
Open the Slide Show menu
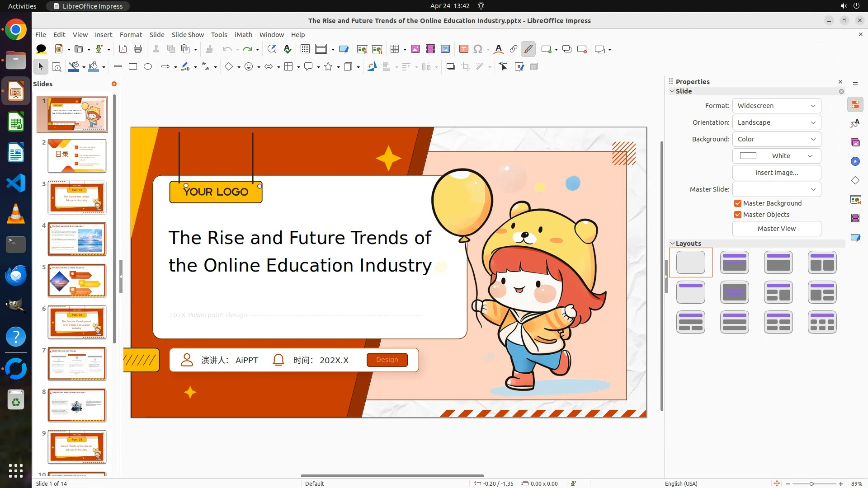pos(188,35)
